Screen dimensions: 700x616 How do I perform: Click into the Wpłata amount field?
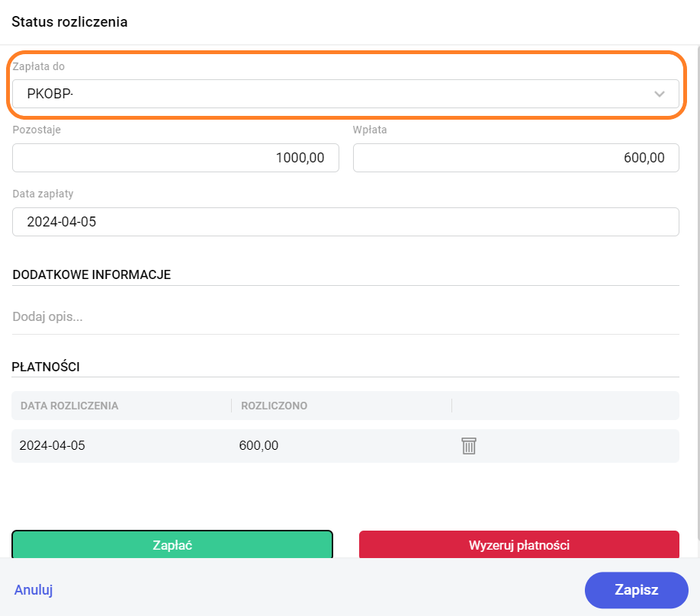[515, 158]
